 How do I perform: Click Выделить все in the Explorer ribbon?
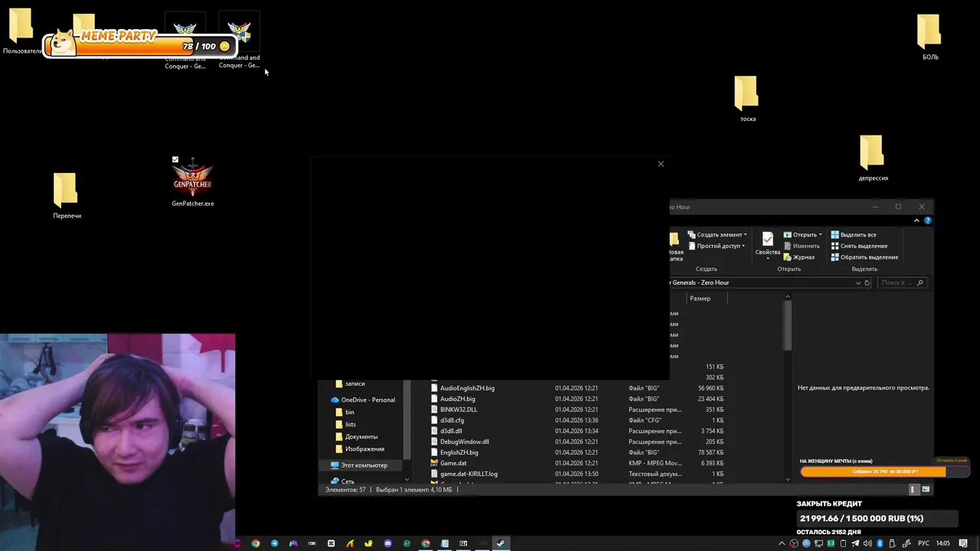pyautogui.click(x=854, y=235)
